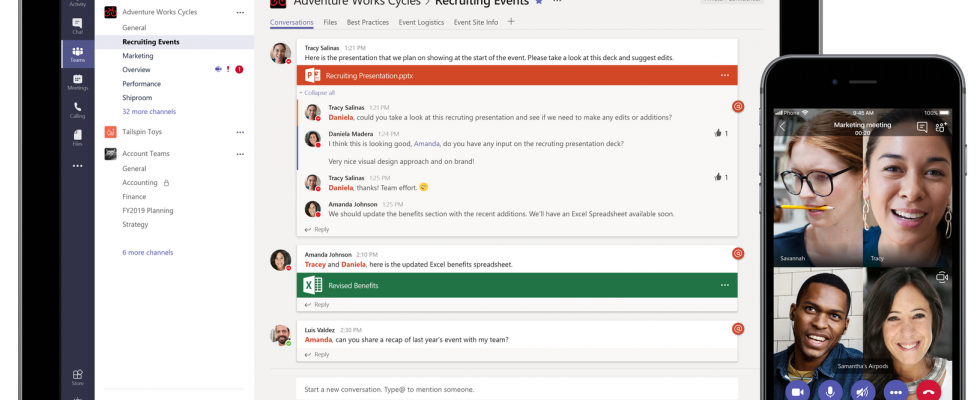The height and width of the screenshot is (400, 980).
Task: Collapse all replies in the thread
Action: [x=317, y=92]
